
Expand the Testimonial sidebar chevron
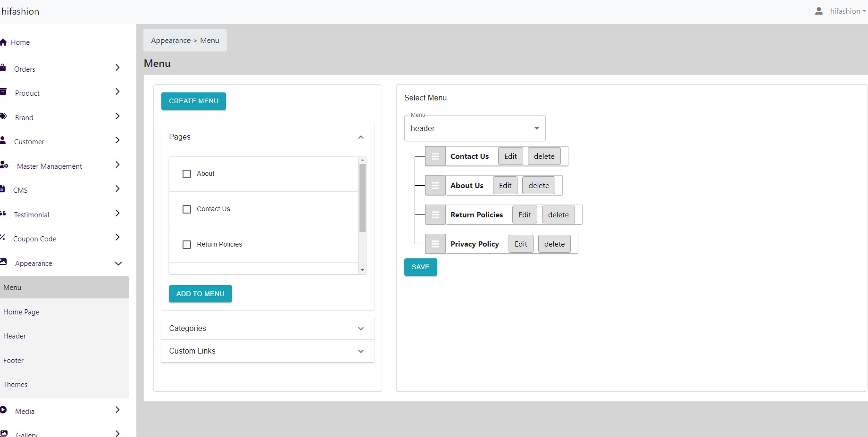pyautogui.click(x=117, y=213)
